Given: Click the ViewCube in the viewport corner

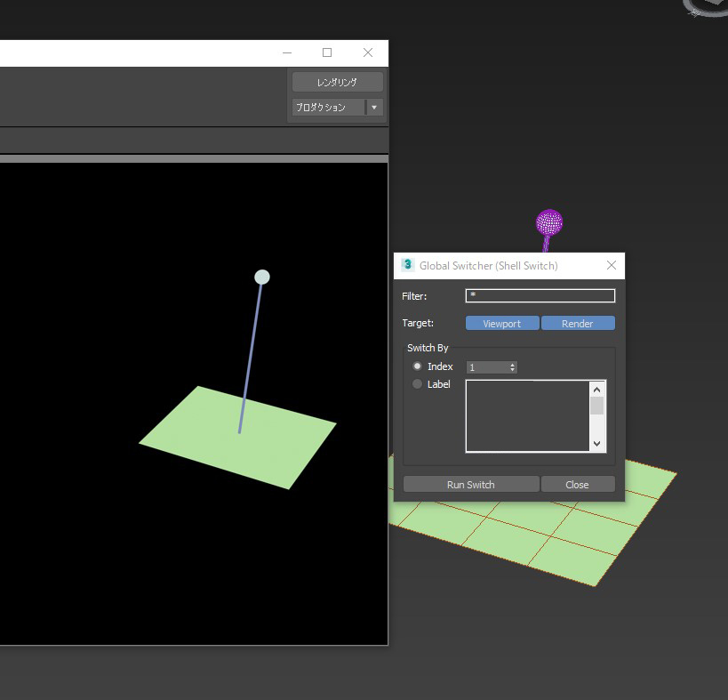Looking at the screenshot, I should pyautogui.click(x=707, y=7).
